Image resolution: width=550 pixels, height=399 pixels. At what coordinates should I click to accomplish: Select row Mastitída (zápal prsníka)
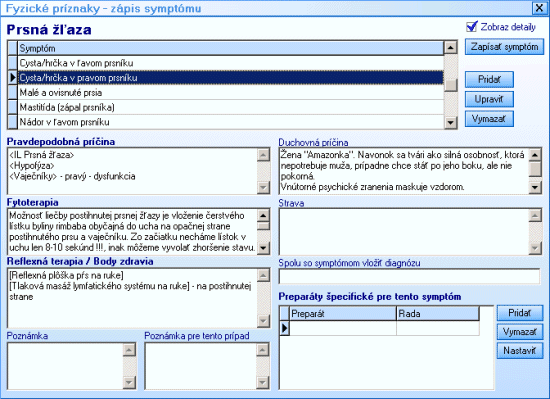[x=230, y=107]
